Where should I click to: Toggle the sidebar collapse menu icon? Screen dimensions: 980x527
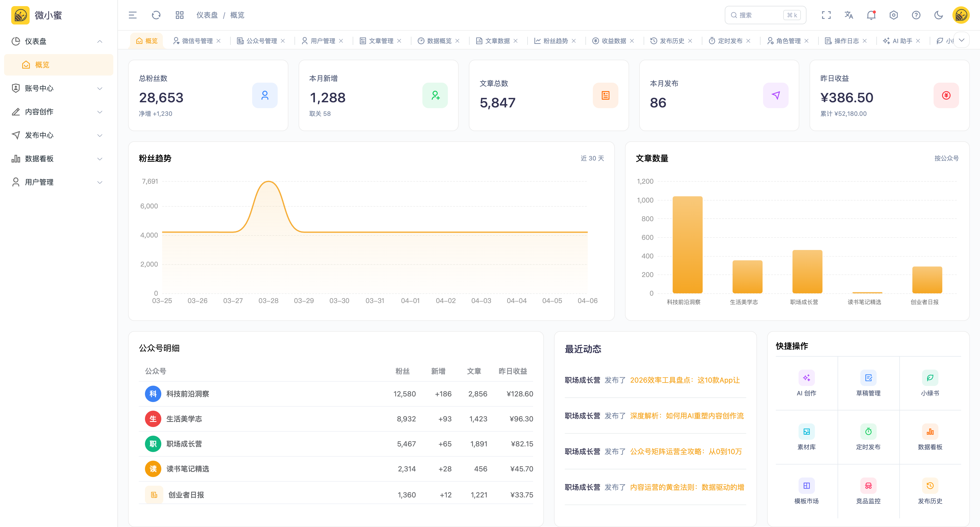tap(132, 15)
